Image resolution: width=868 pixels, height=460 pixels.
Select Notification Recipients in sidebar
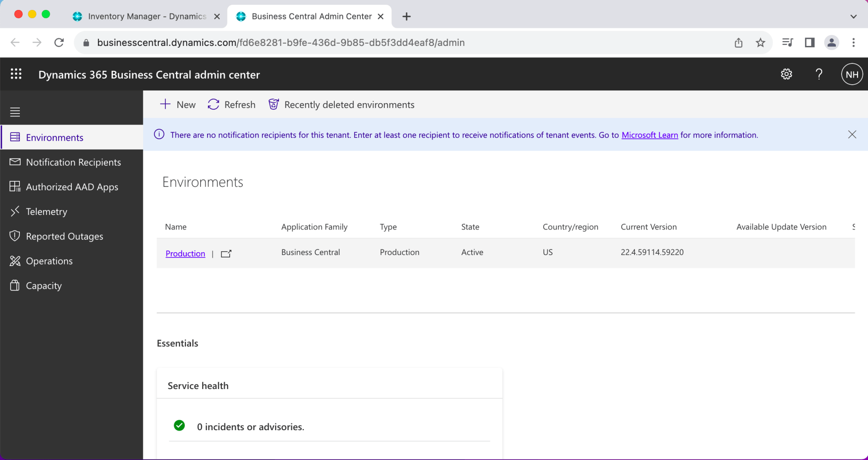[x=73, y=162]
